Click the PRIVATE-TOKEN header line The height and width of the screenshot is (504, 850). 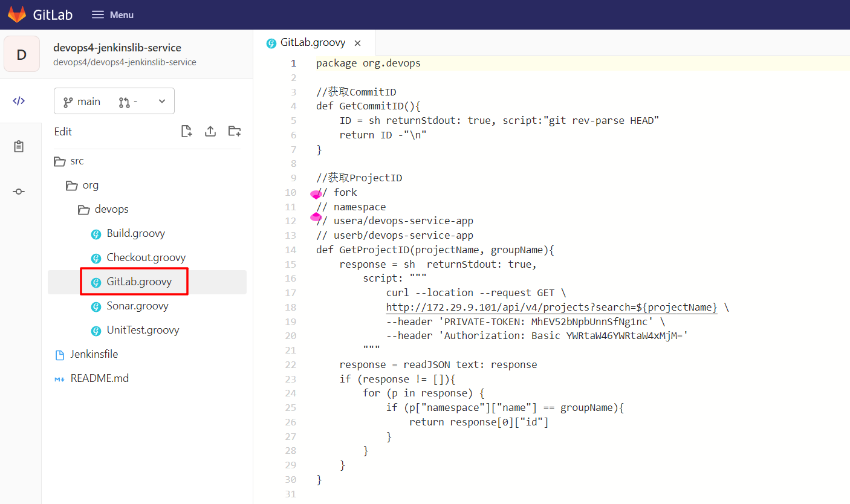tap(525, 321)
